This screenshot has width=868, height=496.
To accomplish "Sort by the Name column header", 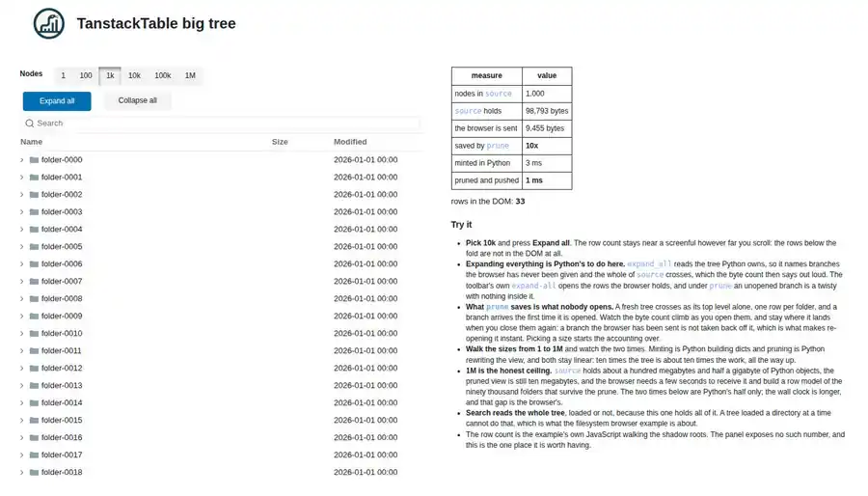I will (x=32, y=142).
